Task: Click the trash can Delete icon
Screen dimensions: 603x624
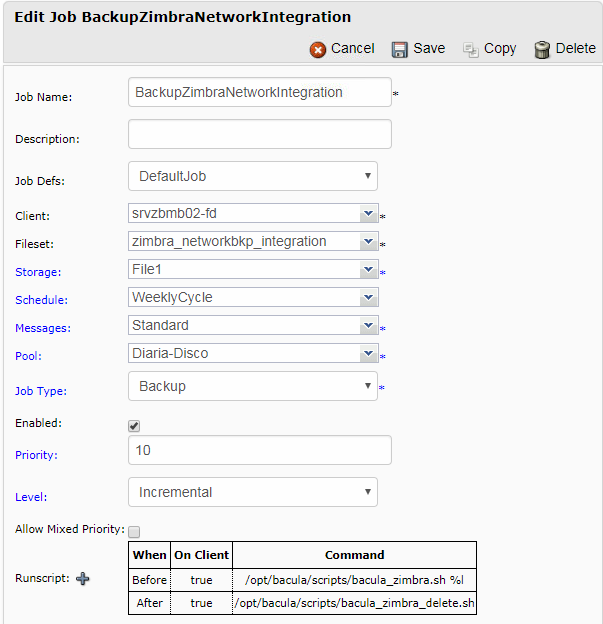Action: [x=542, y=50]
